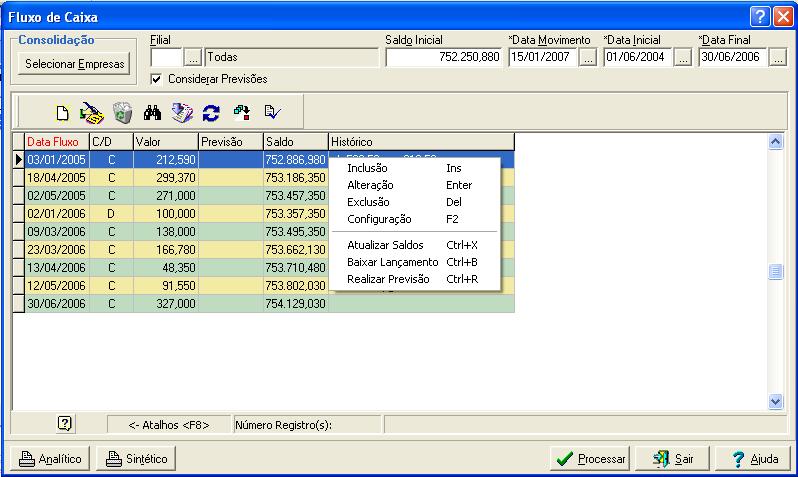
Task: Choose Exclusão from context menu
Action: 415,202
